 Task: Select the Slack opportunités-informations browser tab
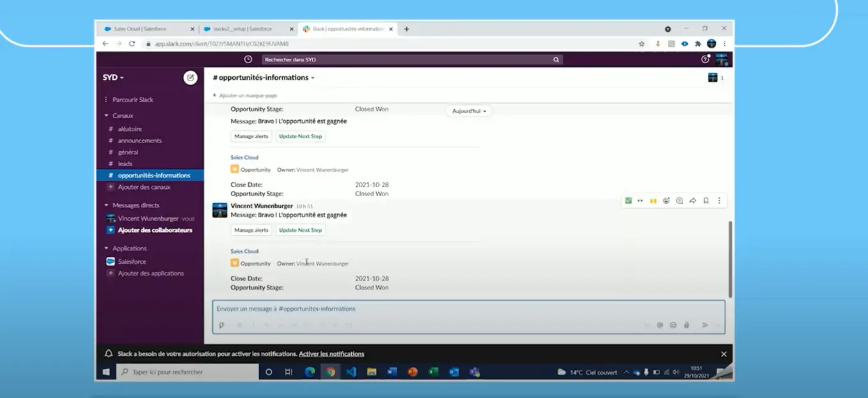pos(347,29)
